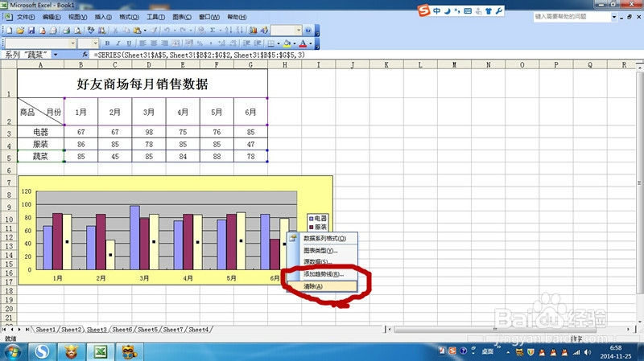
Task: Open Sogou soft keyboard icon
Action: click(468, 11)
